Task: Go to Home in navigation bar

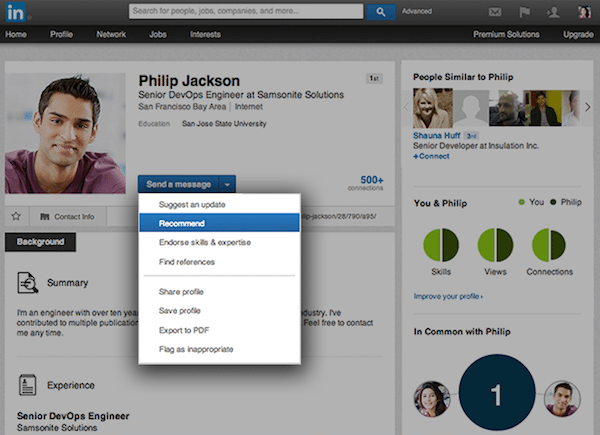Action: [x=16, y=34]
